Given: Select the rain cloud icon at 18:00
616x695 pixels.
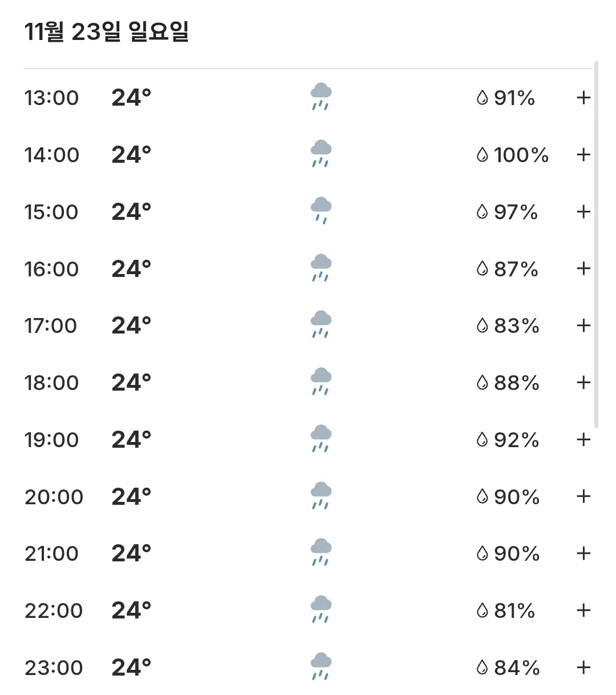Looking at the screenshot, I should point(321,382).
